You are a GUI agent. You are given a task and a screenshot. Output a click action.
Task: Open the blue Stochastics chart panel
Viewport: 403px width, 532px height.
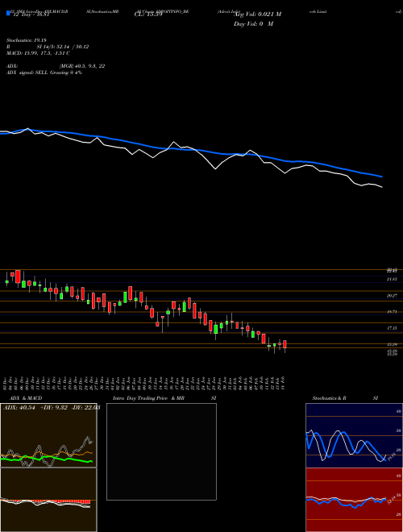tap(354, 435)
